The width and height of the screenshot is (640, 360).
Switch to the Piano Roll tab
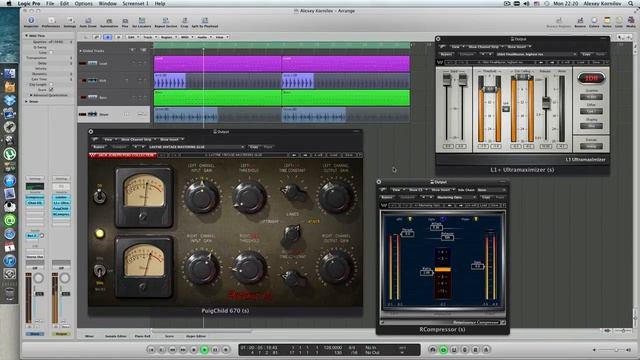click(142, 336)
